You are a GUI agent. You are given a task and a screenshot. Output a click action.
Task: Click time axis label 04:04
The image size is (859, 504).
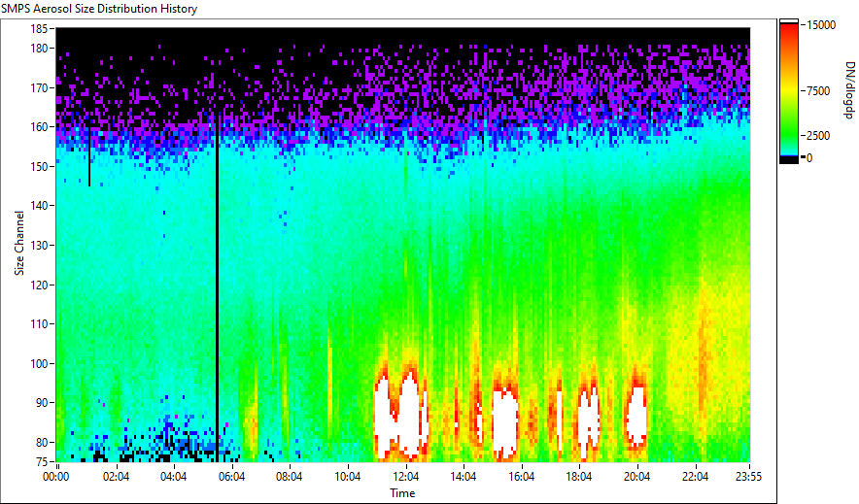point(173,477)
